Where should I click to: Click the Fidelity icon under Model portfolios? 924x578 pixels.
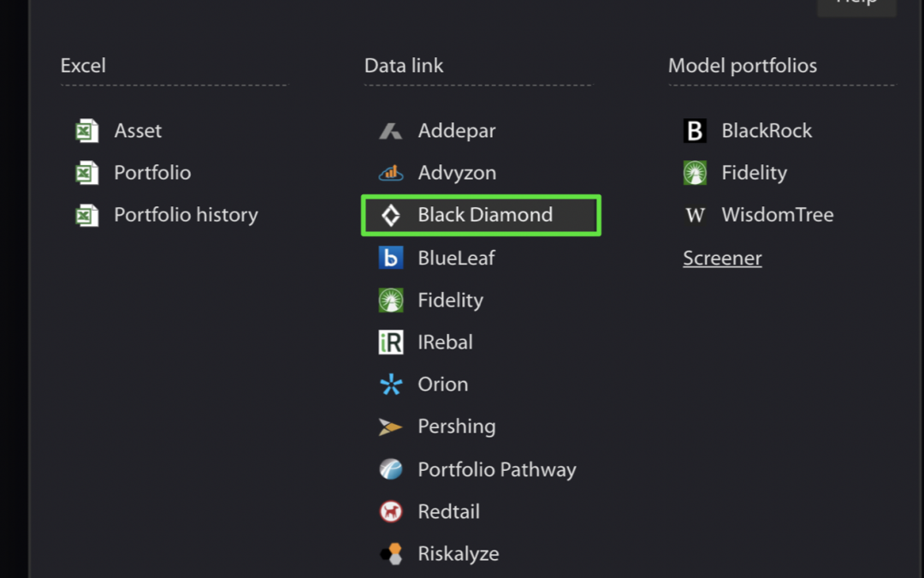coord(695,173)
